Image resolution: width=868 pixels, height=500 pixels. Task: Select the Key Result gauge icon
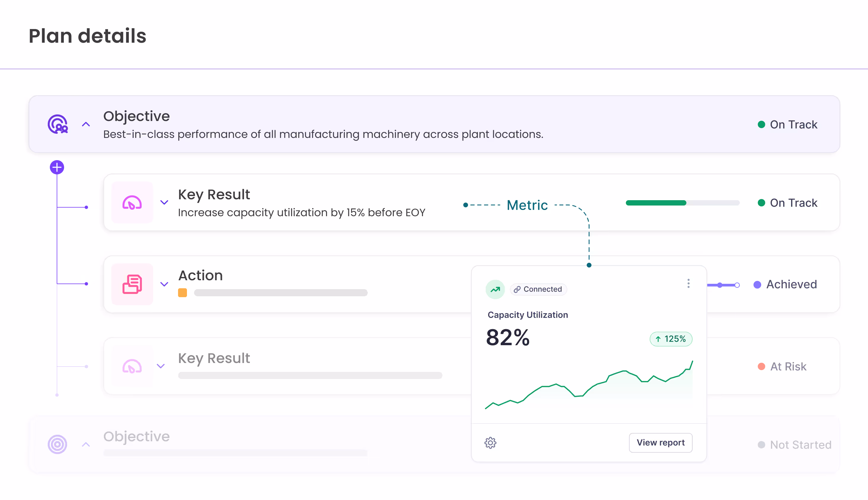(x=132, y=203)
